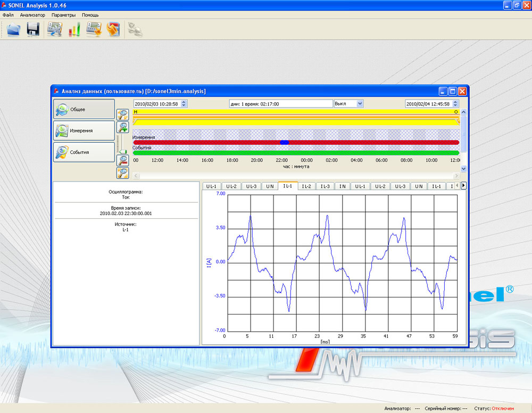532x413 pixels.
Task: Click the vertical zoom slider handle
Action: pos(123,151)
